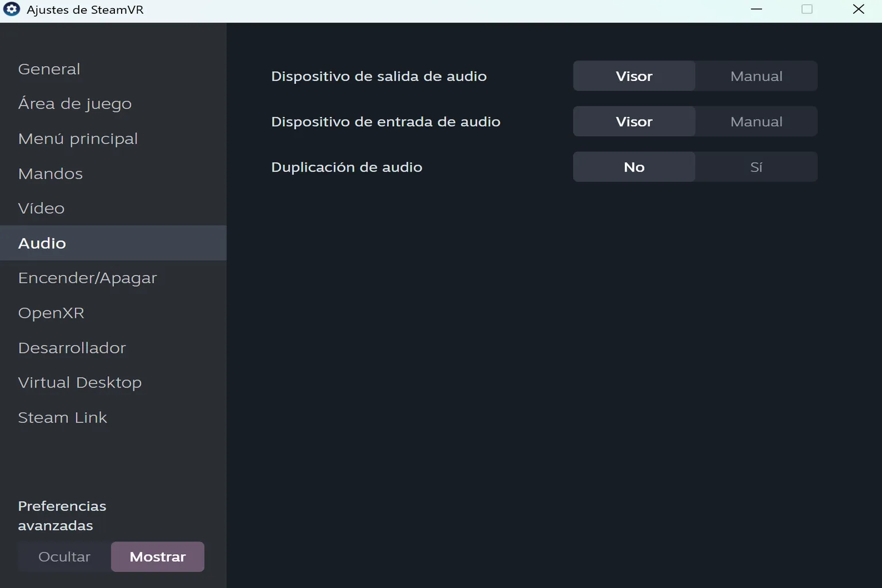This screenshot has width=882, height=588.
Task: Click the SteamVR icon in title bar
Action: tap(11, 10)
